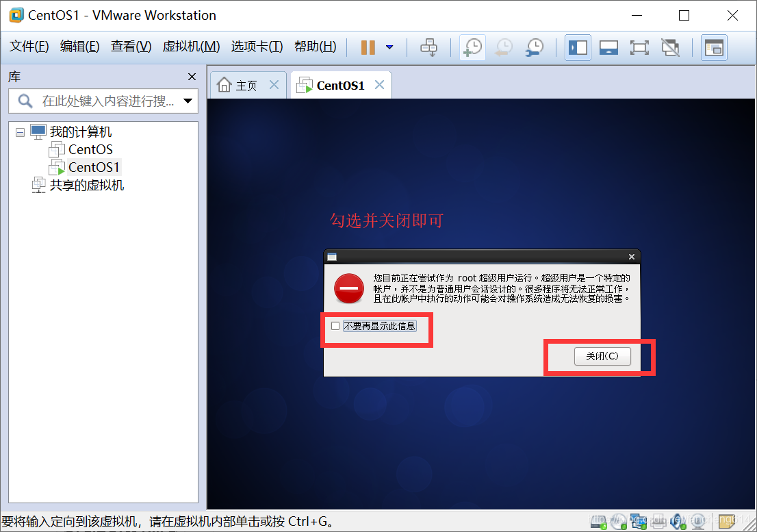Click the VMware Workstation title bar icon
757x532 pixels.
click(x=16, y=16)
